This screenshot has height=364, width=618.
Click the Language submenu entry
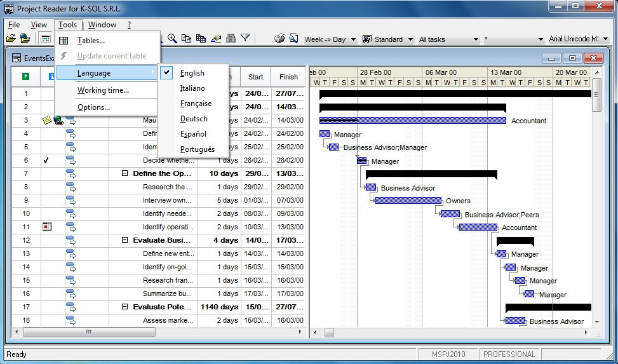click(x=107, y=73)
